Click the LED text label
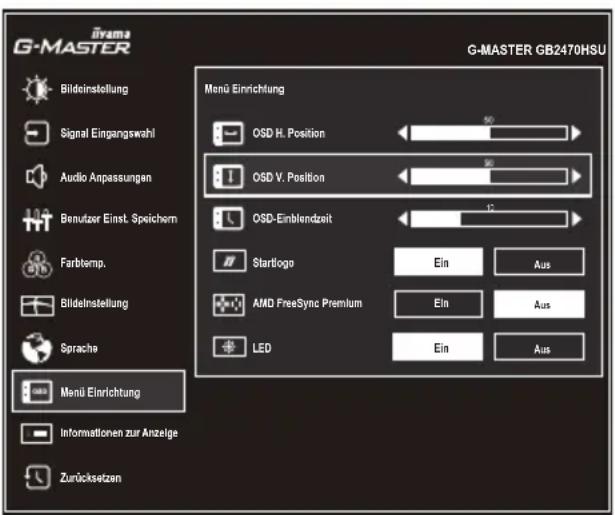The width and height of the screenshot is (615, 515). click(262, 348)
